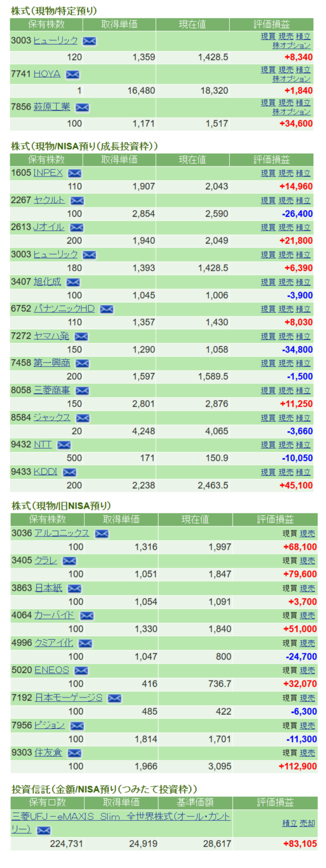The image size is (326, 868).
Task: Click 積立 link in the ヤマハ発 row
Action: pos(303,336)
